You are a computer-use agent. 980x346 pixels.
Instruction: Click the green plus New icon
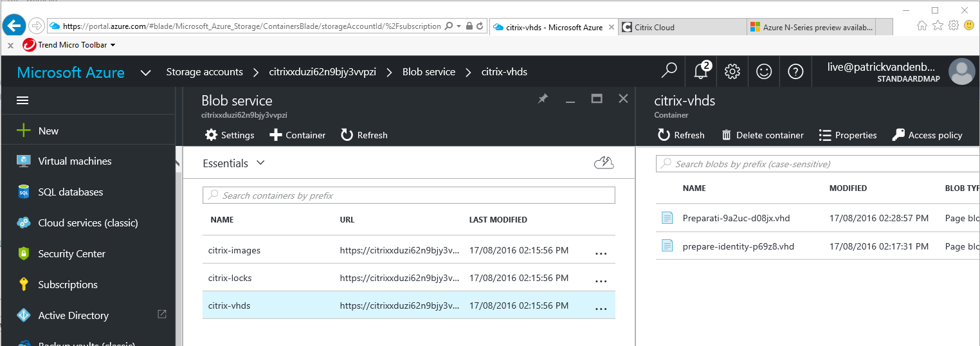[23, 131]
